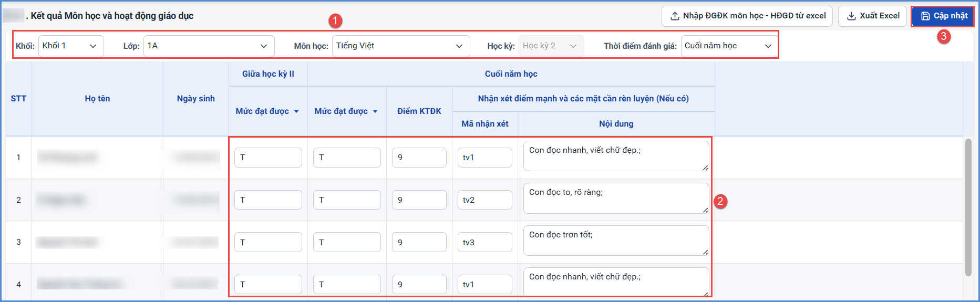The height and width of the screenshot is (302, 980).
Task: Focus row 1 Giữa học kỳ II Mức đạt được field
Action: [x=268, y=158]
